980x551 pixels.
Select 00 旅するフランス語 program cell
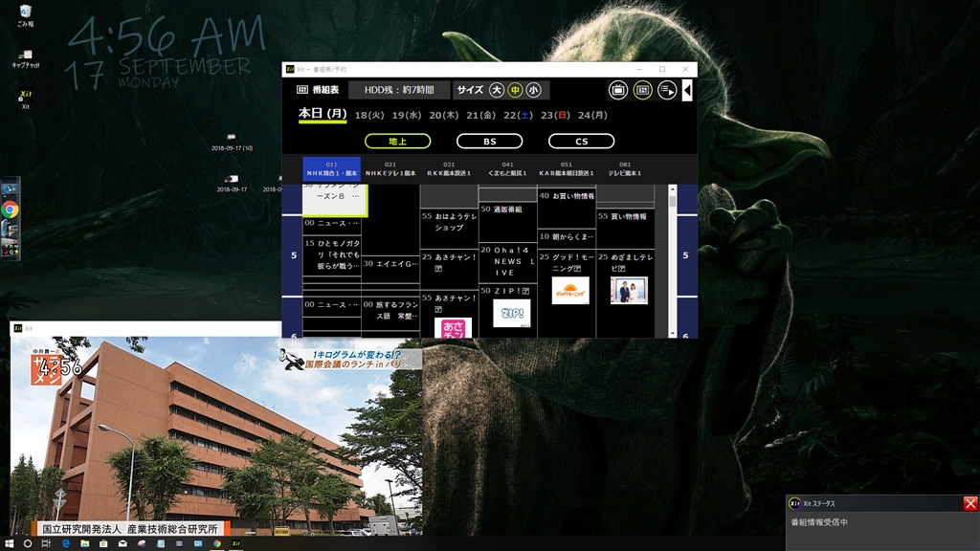click(x=390, y=311)
